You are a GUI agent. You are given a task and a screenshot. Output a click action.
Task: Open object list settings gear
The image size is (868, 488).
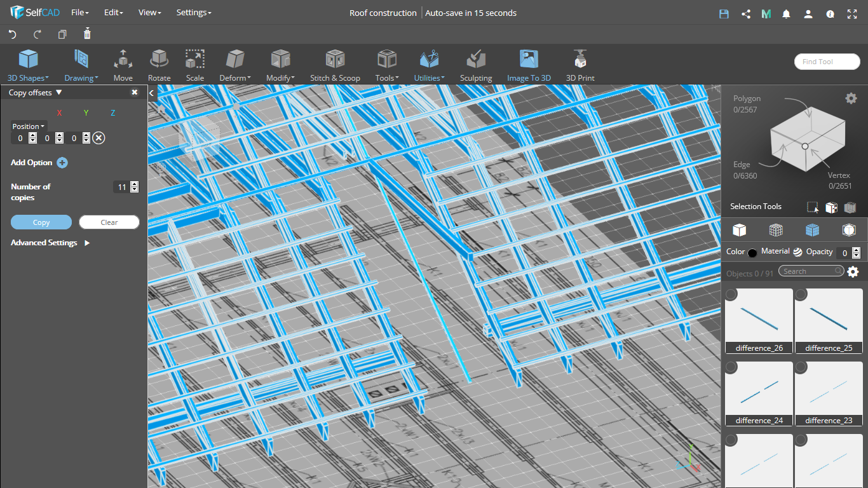coord(853,272)
